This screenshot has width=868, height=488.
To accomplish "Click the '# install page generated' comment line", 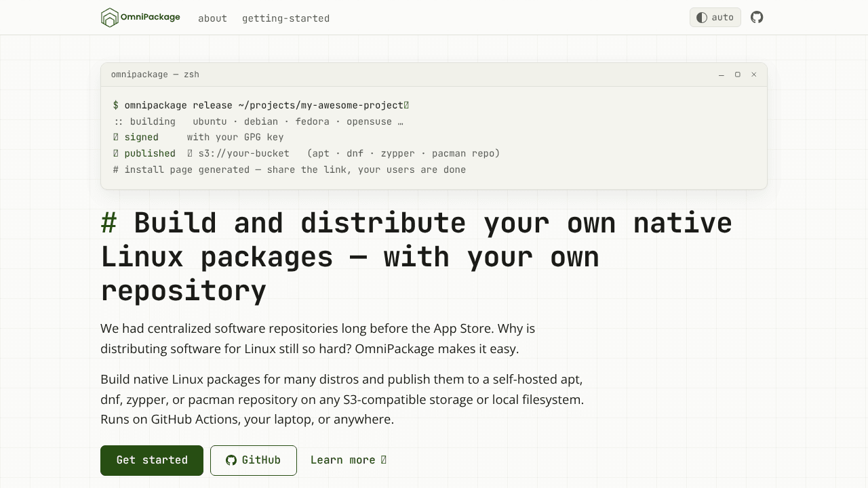I will pos(290,169).
